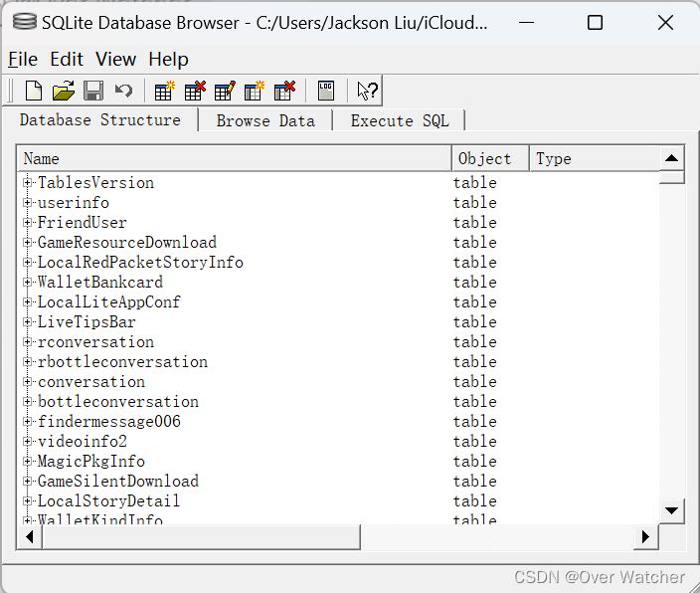The image size is (700, 593).
Task: Expand the GameResourceDownload table node
Action: 27,242
